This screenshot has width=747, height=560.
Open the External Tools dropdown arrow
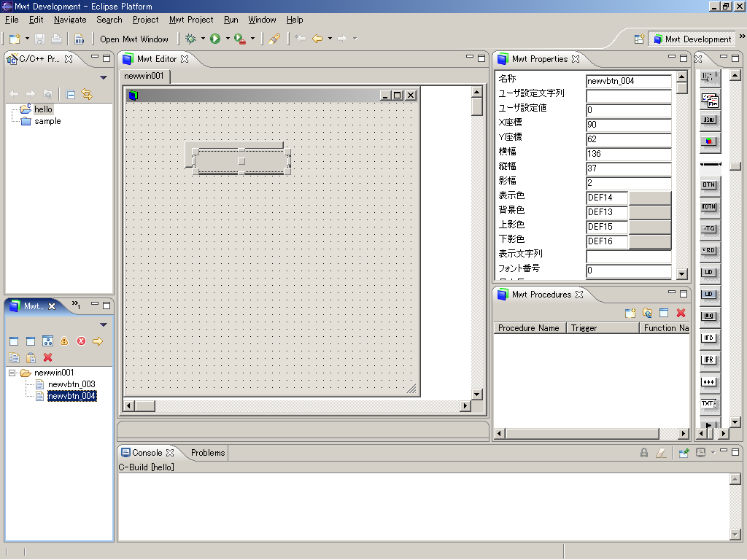tap(252, 39)
